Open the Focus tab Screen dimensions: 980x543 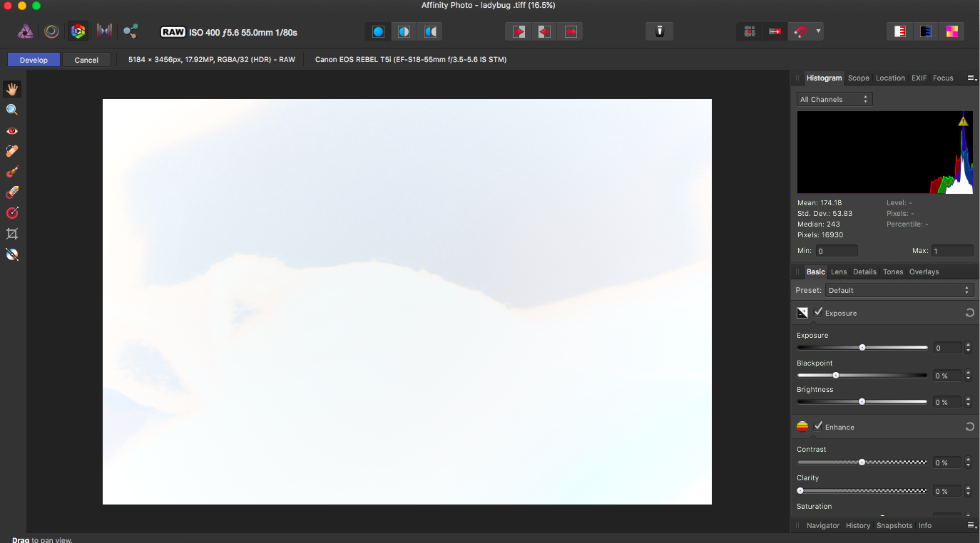943,78
